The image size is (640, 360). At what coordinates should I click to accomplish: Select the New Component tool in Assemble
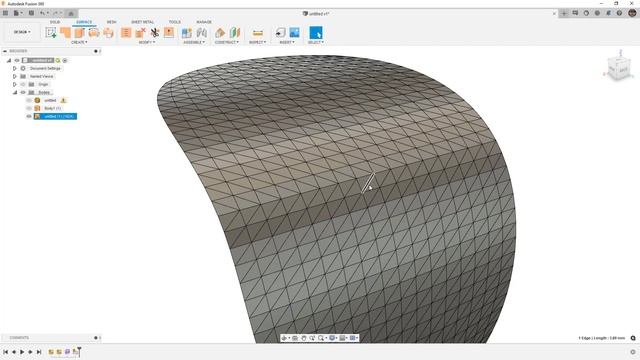(187, 33)
